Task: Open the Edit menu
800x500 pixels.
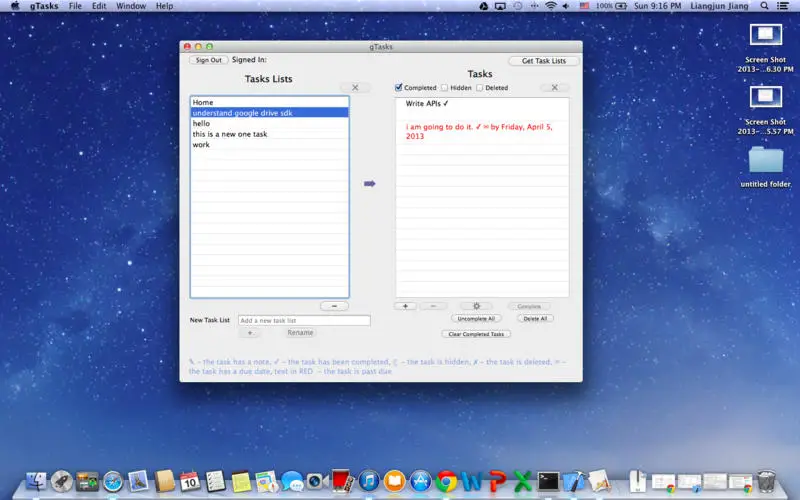Action: 99,6
